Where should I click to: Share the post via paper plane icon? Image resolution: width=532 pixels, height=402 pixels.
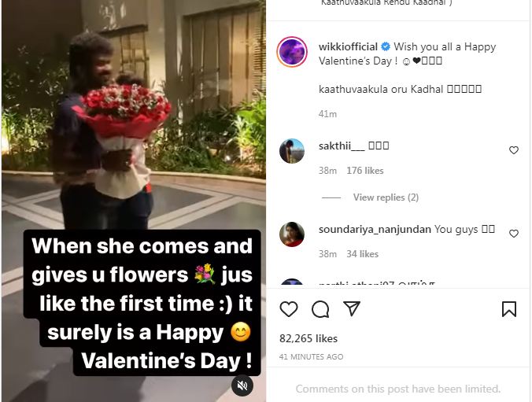[x=352, y=308]
